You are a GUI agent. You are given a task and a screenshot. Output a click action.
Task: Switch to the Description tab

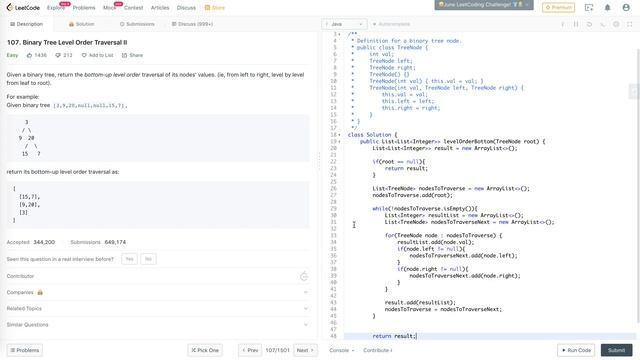coord(27,24)
